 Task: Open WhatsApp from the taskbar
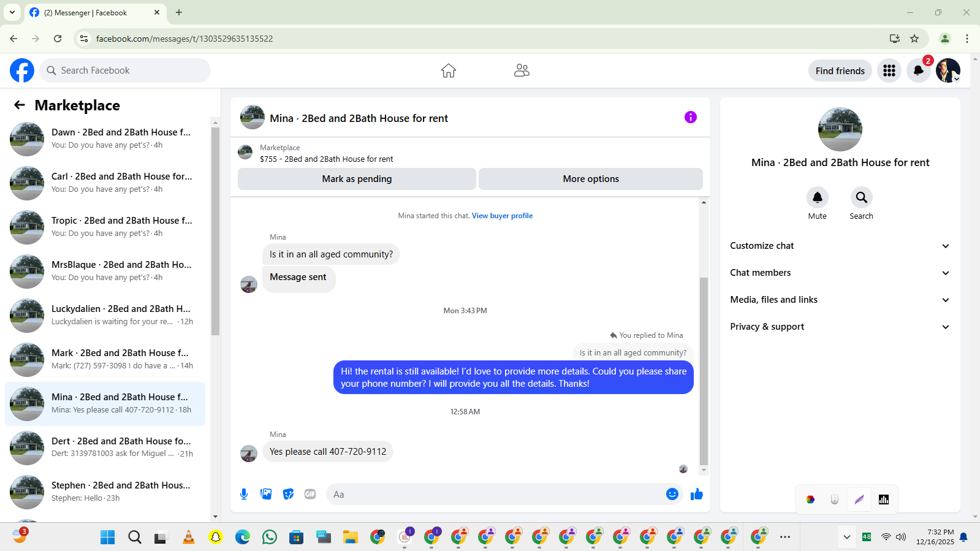[x=270, y=538]
